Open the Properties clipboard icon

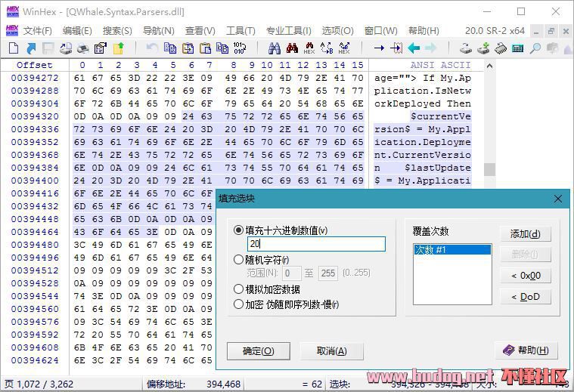point(101,48)
